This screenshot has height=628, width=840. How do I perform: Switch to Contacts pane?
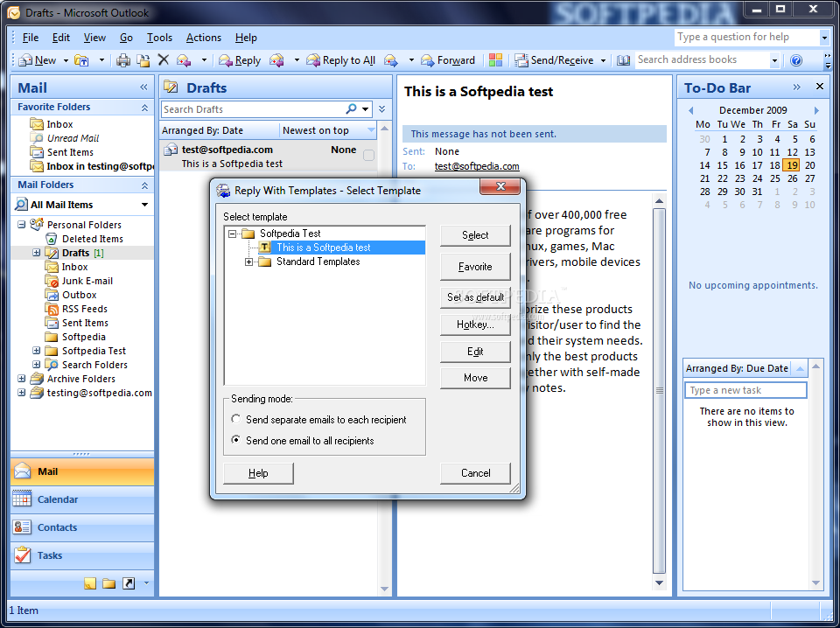pos(82,527)
